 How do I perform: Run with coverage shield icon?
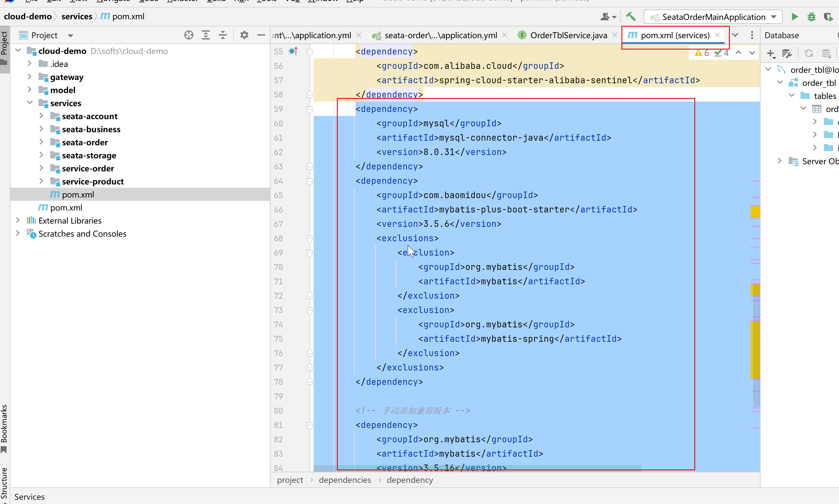(828, 17)
